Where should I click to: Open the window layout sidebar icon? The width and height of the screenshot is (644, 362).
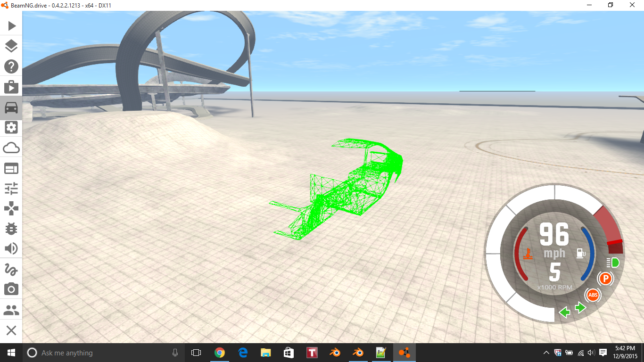click(11, 168)
